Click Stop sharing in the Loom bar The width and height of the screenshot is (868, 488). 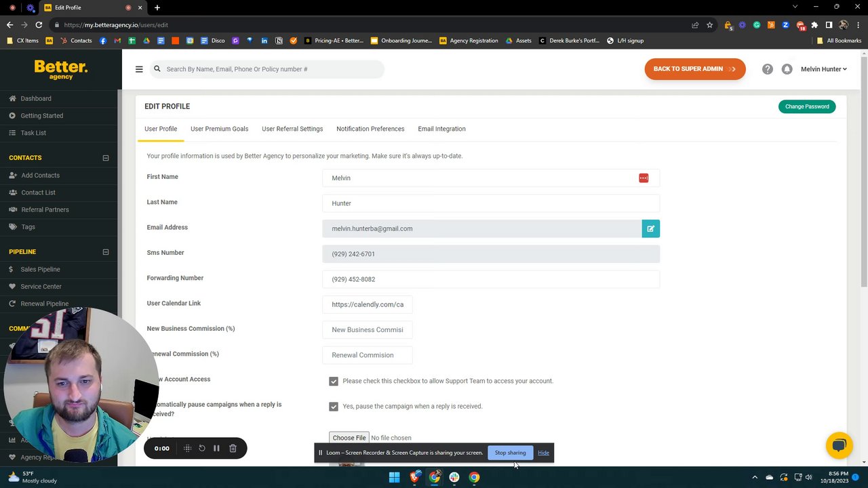pos(510,453)
